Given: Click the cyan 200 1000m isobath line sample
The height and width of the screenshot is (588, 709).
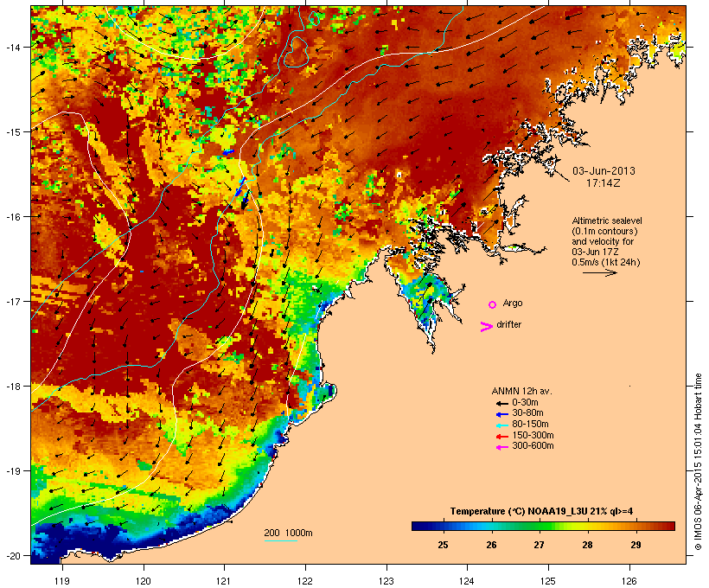Looking at the screenshot, I should coord(280,541).
